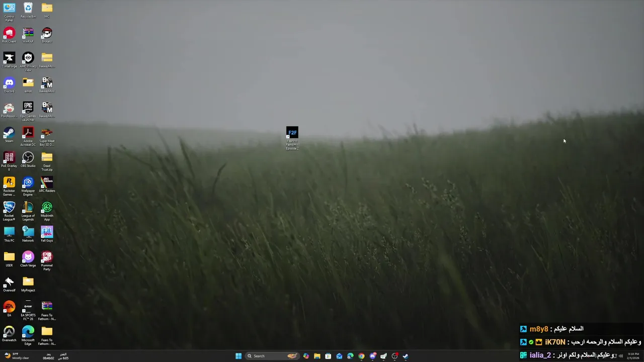
Task: Launch Brotato game shortcut
Action: click(x=47, y=35)
